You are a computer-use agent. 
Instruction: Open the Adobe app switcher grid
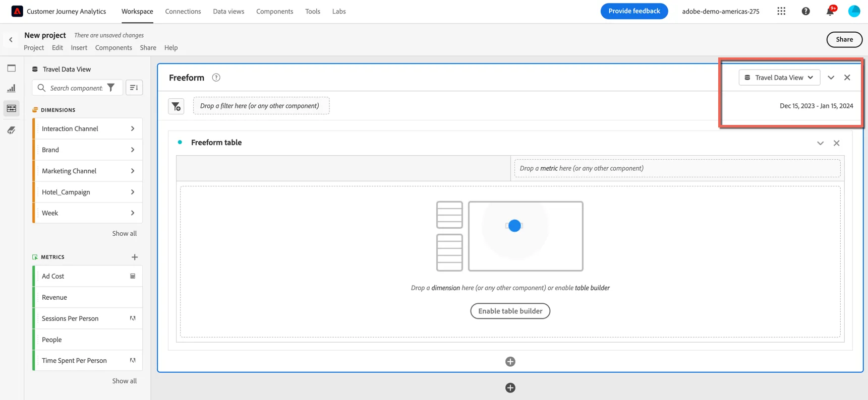(x=781, y=11)
